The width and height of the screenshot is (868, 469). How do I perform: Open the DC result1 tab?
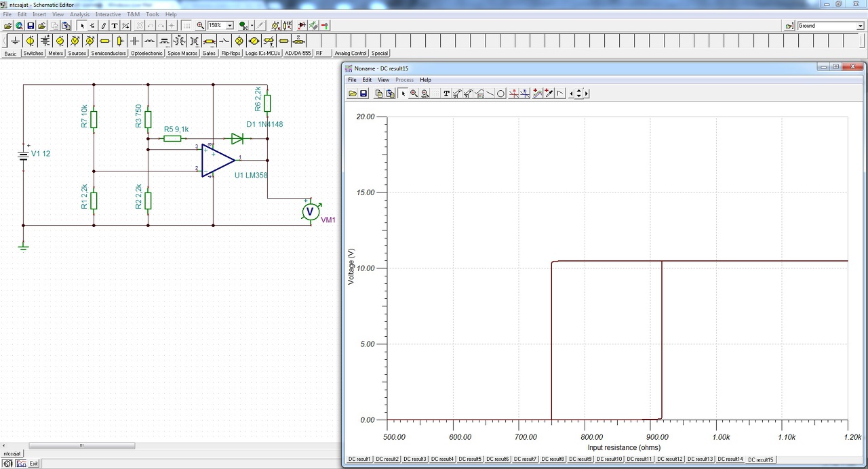[360, 459]
